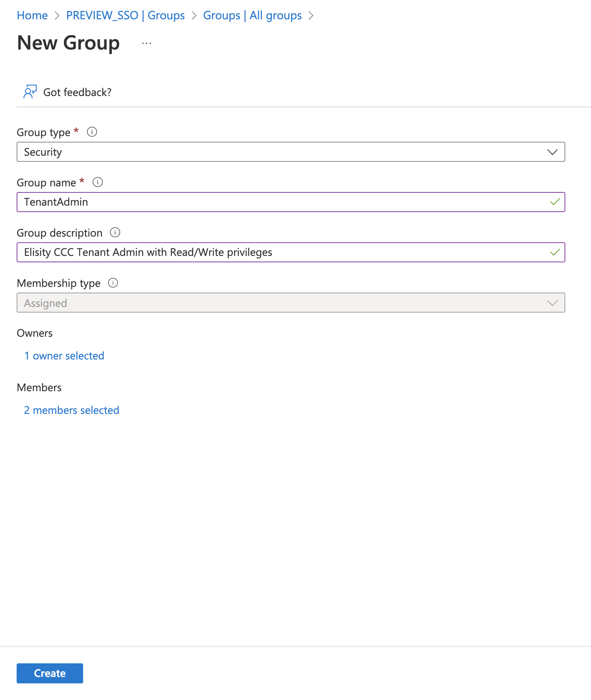Image resolution: width=591 pixels, height=700 pixels.
Task: Click the green checkmark in Group description field
Action: point(555,252)
